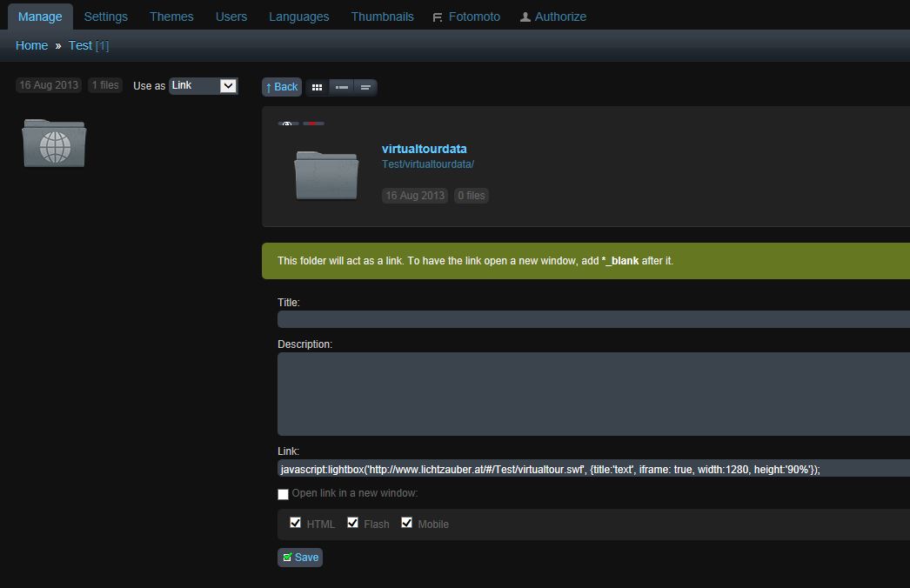Switch to the Themes tab
The image size is (910, 588).
click(171, 17)
